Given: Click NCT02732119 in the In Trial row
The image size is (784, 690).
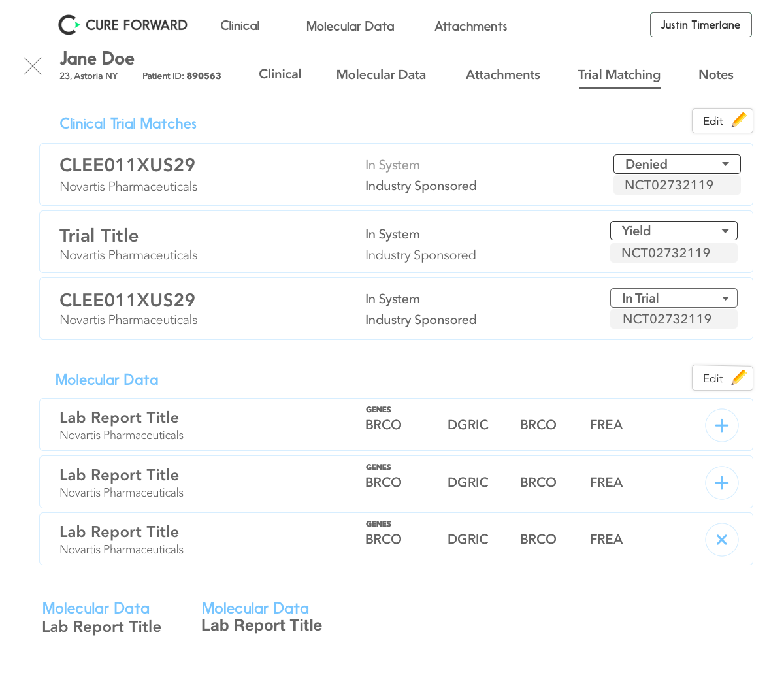Looking at the screenshot, I should 674,319.
